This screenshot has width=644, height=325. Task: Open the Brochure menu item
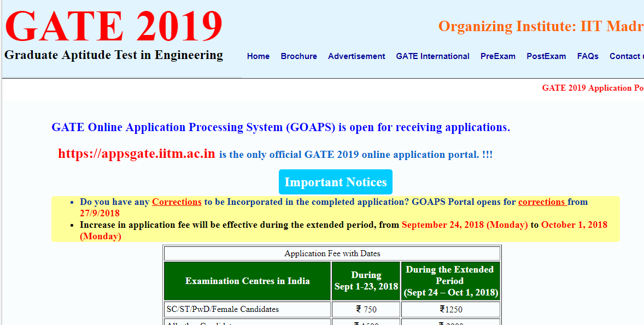[x=298, y=56]
